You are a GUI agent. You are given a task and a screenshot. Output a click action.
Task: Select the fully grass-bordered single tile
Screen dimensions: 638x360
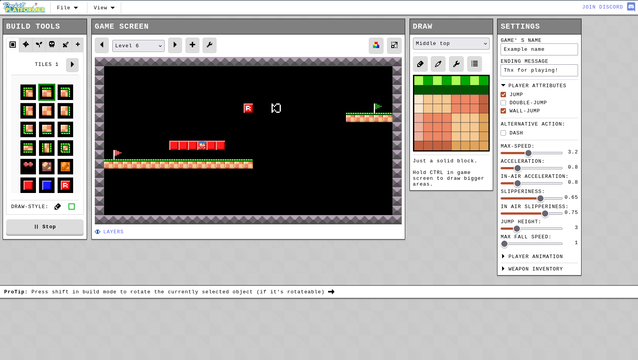pos(65,148)
